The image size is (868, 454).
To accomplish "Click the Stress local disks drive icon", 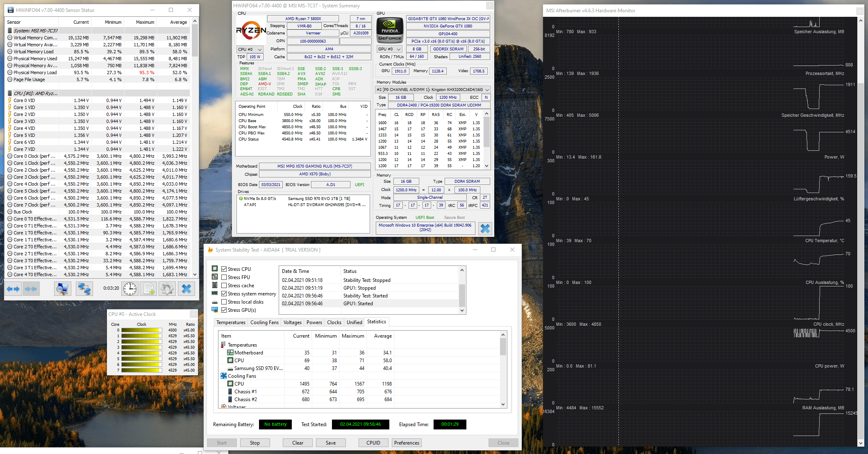I will pyautogui.click(x=215, y=302).
